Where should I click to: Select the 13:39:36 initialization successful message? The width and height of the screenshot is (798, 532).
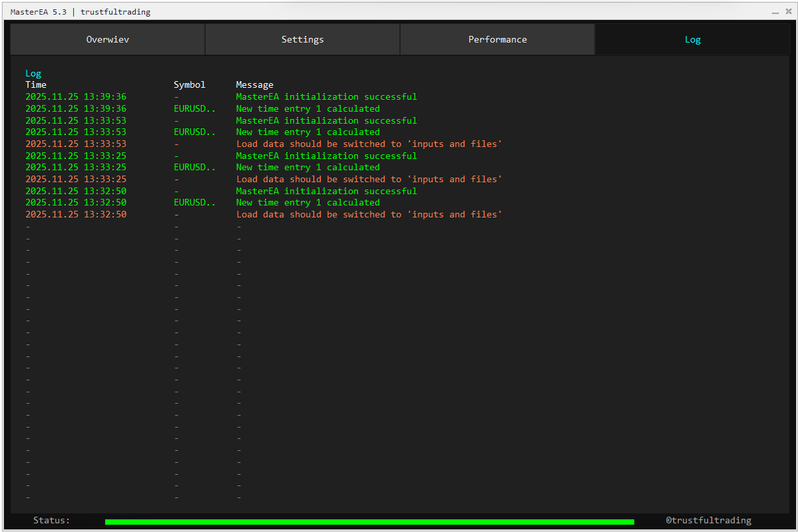[326, 96]
